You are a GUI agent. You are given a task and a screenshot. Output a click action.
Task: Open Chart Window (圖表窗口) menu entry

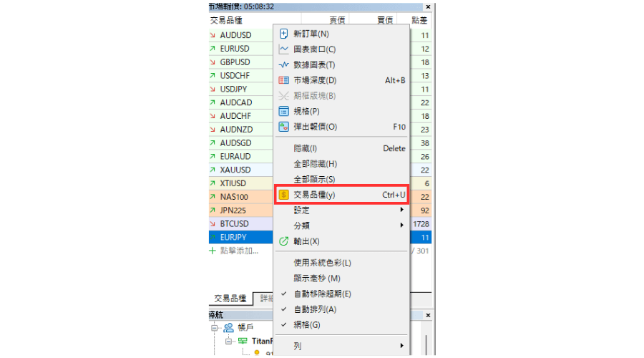pos(341,49)
